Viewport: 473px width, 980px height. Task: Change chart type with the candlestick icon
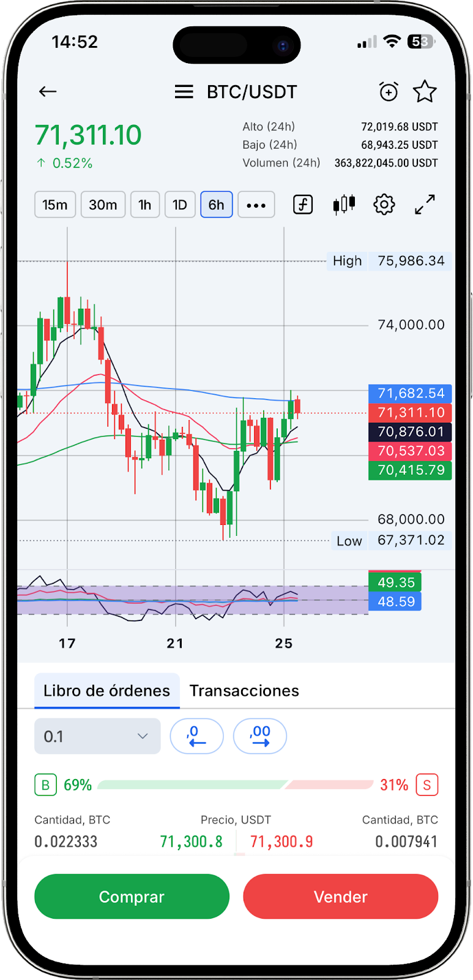pos(344,205)
